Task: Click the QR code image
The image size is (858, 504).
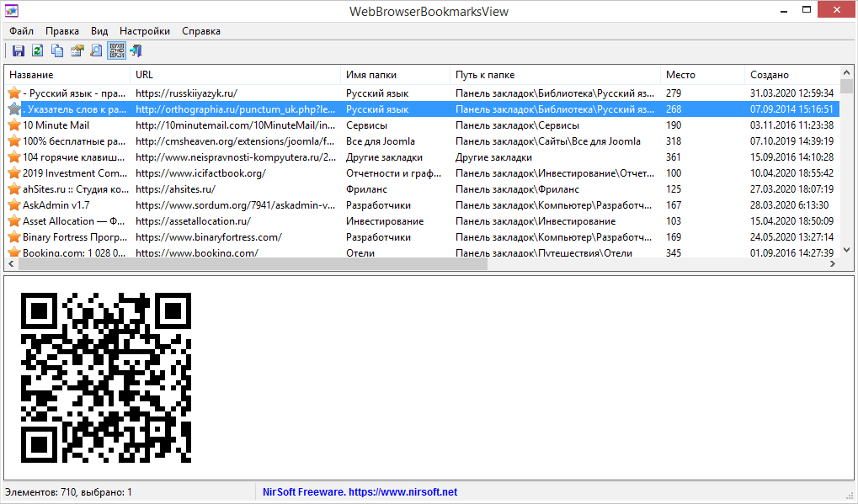Action: pyautogui.click(x=106, y=378)
